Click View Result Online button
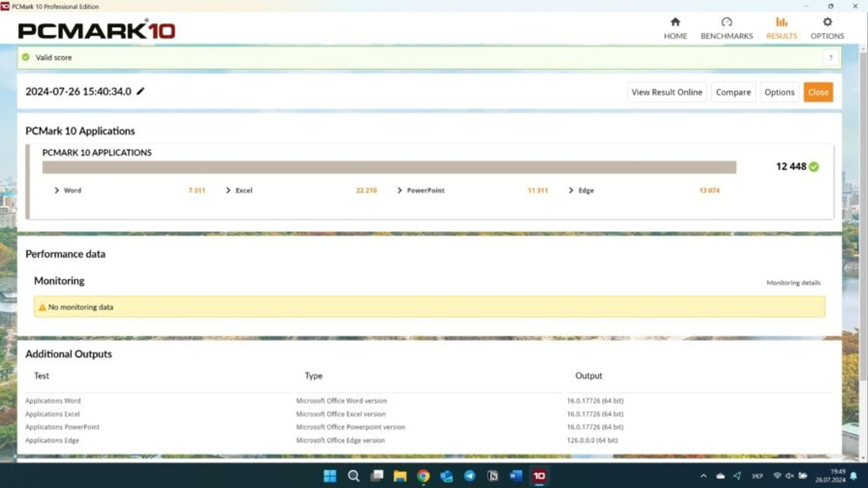 pos(667,92)
